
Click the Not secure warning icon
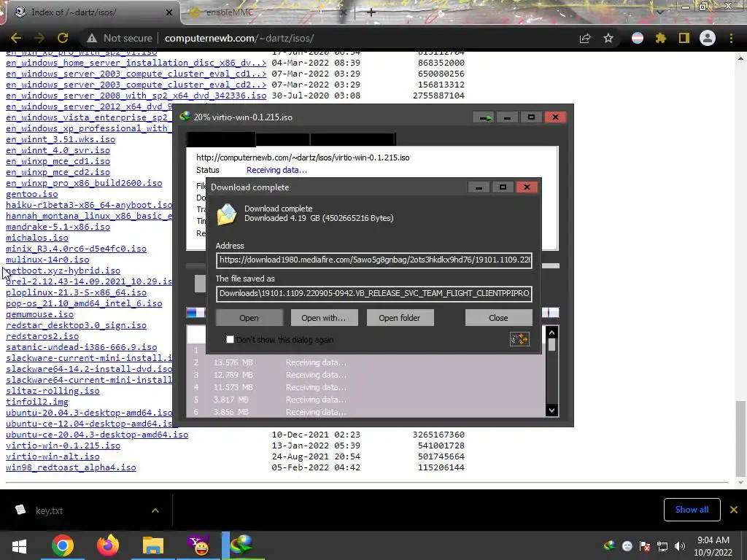[91, 38]
